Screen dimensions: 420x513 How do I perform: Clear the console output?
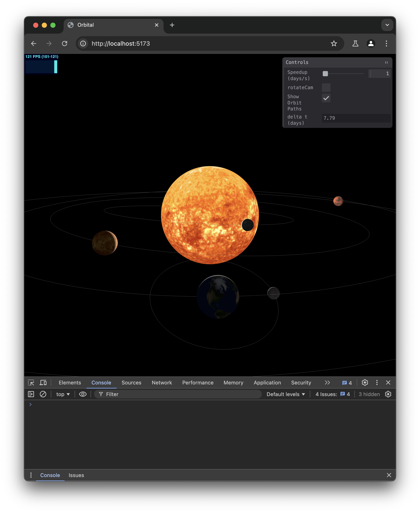point(43,394)
